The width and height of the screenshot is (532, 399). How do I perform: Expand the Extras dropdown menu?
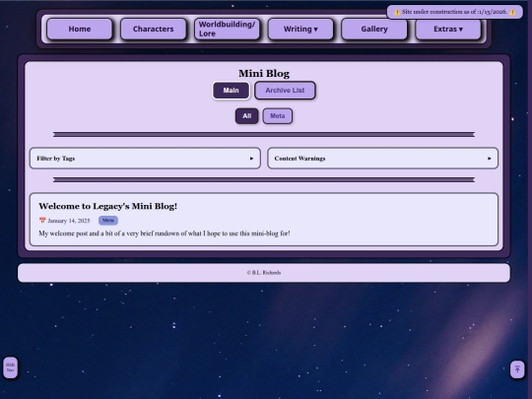click(x=448, y=30)
